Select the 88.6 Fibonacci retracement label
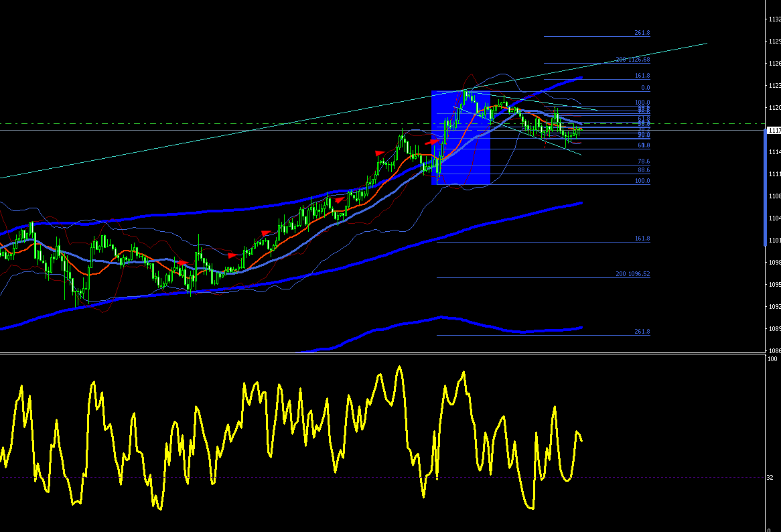 pyautogui.click(x=644, y=170)
